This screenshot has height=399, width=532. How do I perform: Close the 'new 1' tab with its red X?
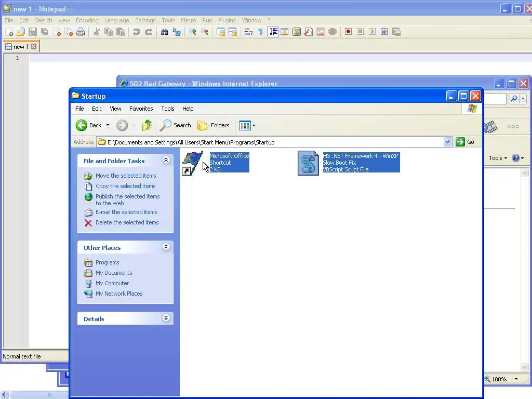(34, 46)
